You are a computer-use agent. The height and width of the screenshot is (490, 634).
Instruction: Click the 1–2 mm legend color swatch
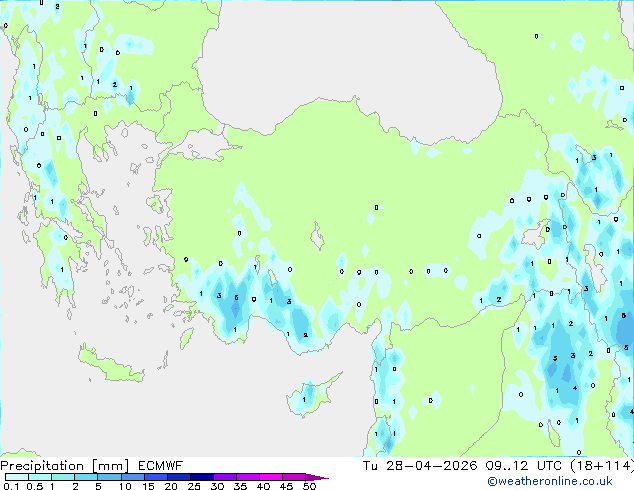point(63,477)
